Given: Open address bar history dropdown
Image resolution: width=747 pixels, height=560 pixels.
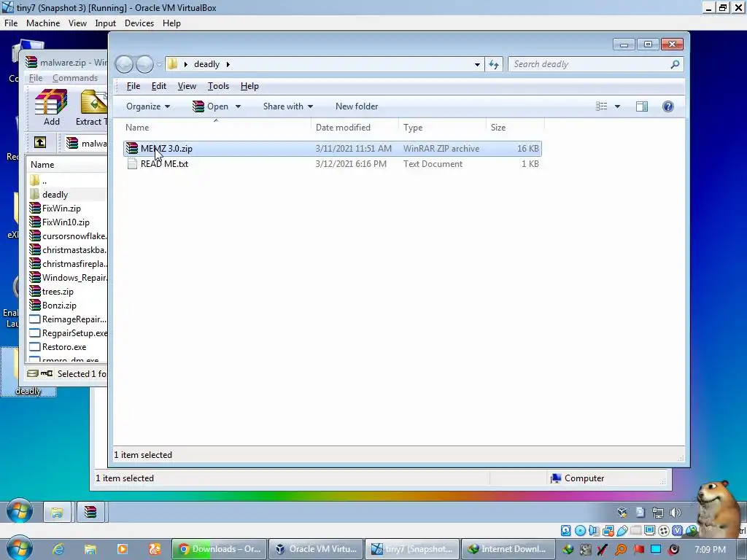Looking at the screenshot, I should tap(477, 64).
